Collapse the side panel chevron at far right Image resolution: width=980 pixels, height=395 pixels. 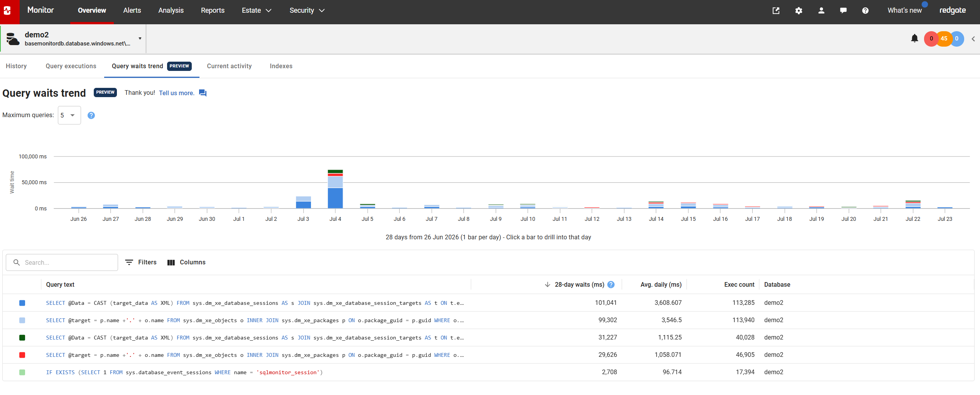973,39
